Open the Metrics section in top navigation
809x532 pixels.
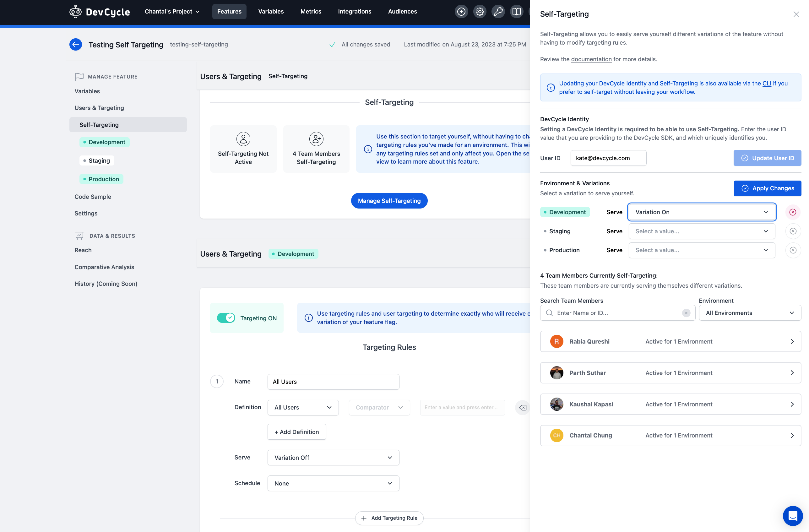coord(311,11)
